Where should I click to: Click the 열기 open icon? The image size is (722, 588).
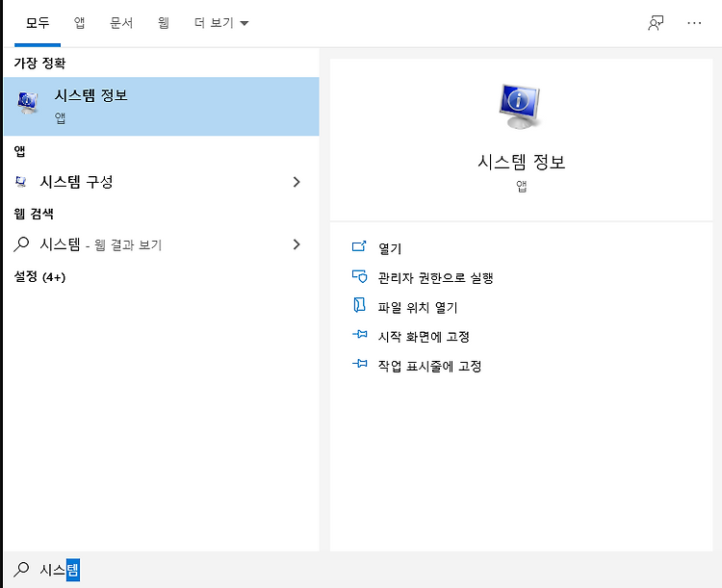pyautogui.click(x=359, y=246)
